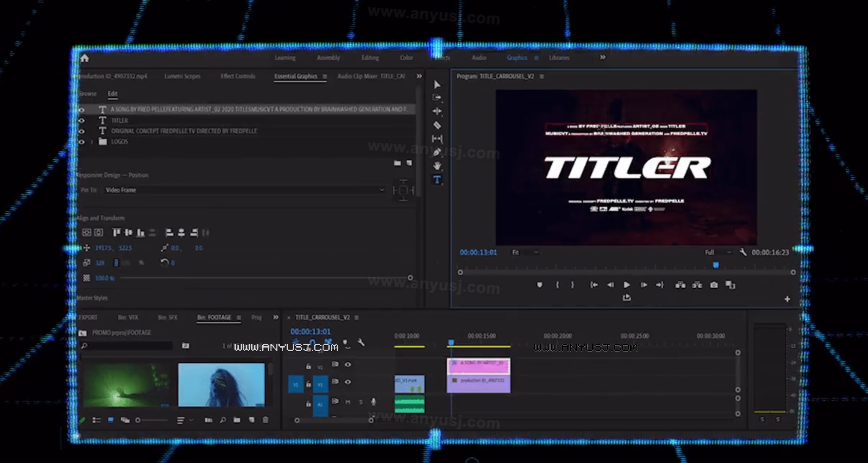This screenshot has height=463, width=868.
Task: Click the bin thumbnail zoom slider
Action: 152,420
